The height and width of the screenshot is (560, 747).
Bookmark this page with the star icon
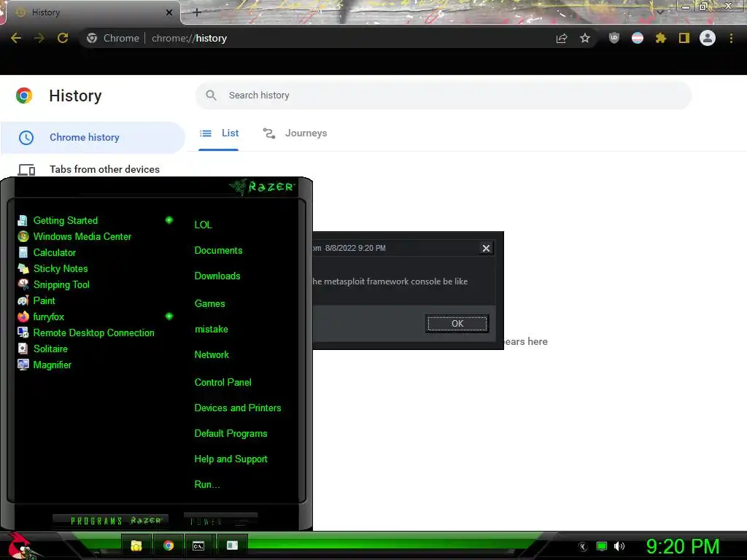(585, 38)
